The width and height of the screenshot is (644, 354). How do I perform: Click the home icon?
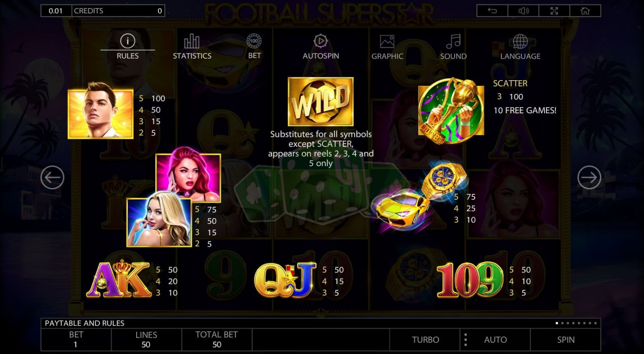click(x=585, y=11)
